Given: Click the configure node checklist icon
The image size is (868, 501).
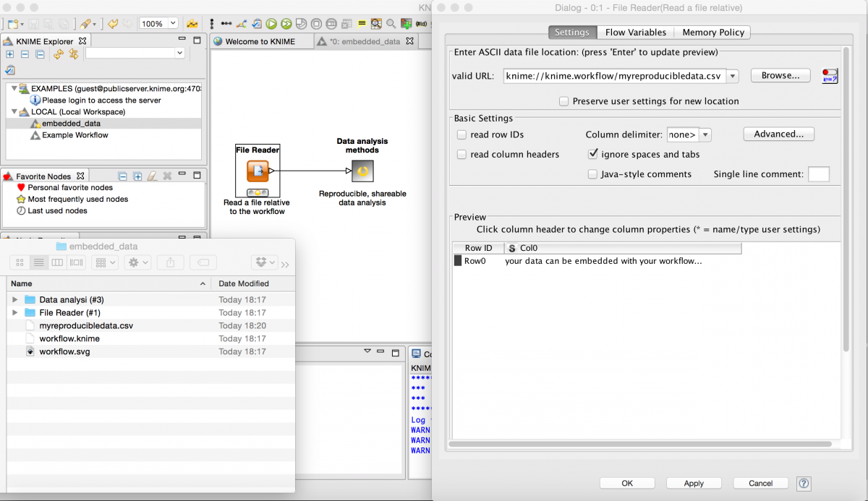Looking at the screenshot, I should click(257, 23).
